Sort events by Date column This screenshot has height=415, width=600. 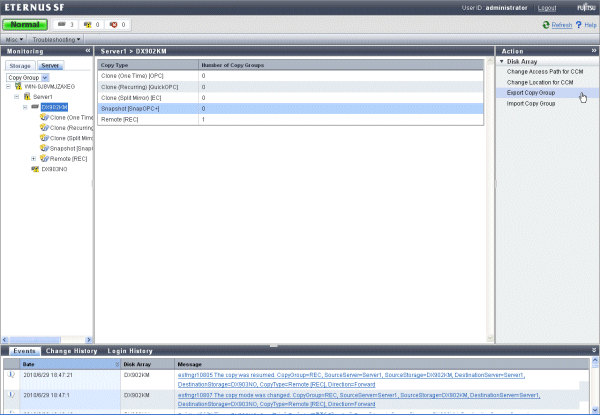(x=70, y=364)
